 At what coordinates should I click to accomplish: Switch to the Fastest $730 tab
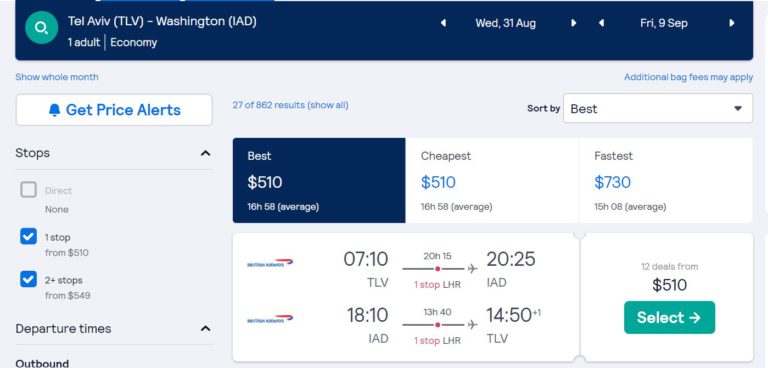pyautogui.click(x=666, y=180)
